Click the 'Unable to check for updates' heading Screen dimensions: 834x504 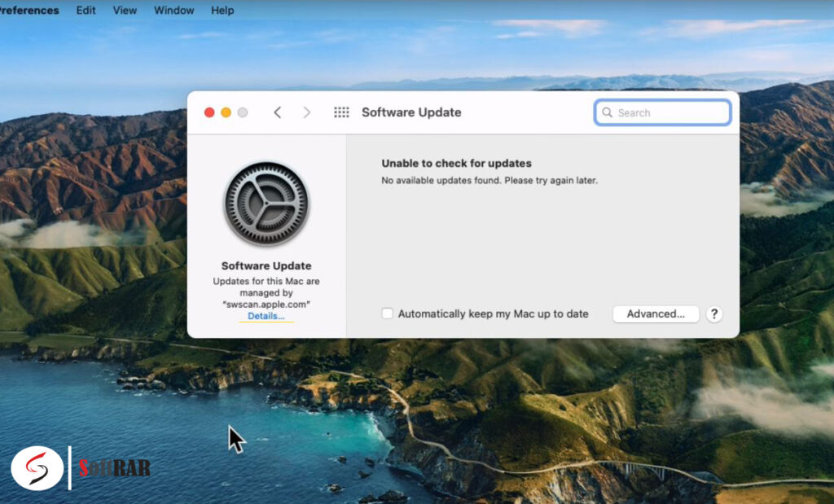pos(456,163)
